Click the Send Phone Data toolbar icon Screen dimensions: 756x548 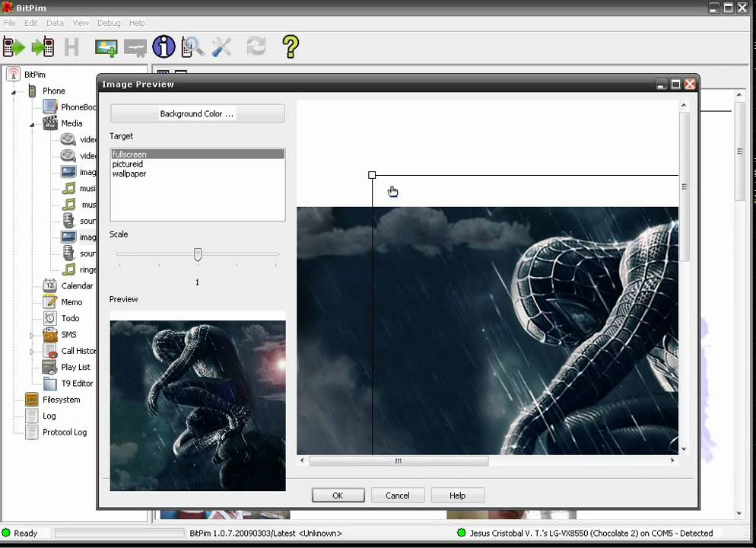[x=43, y=46]
